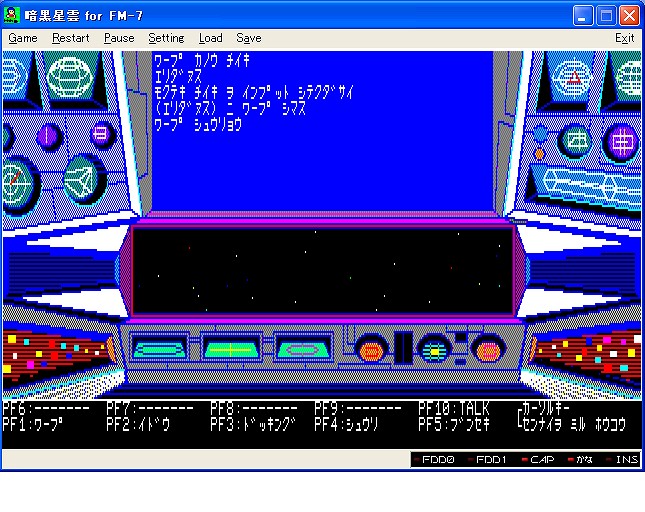Screen dimensions: 645x512
Task: Click the FDD0 drive indicator
Action: point(434,459)
